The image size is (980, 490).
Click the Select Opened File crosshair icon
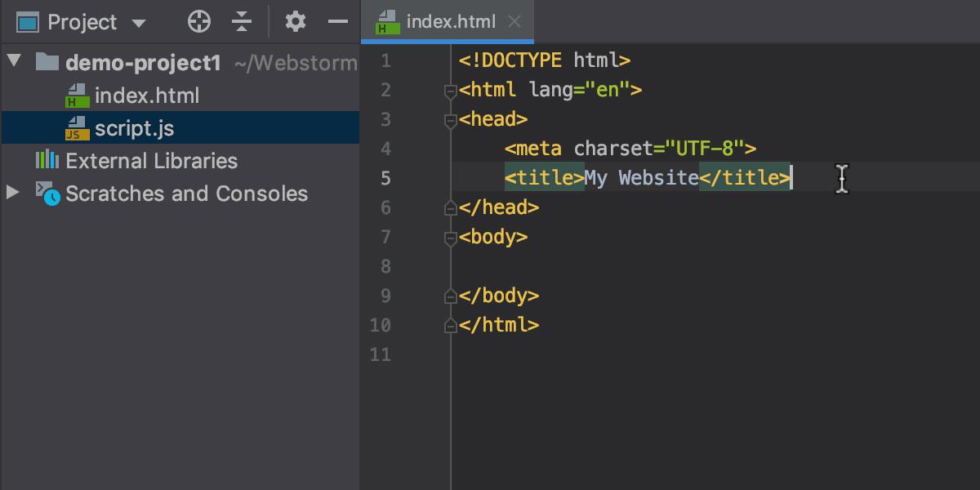click(x=198, y=21)
